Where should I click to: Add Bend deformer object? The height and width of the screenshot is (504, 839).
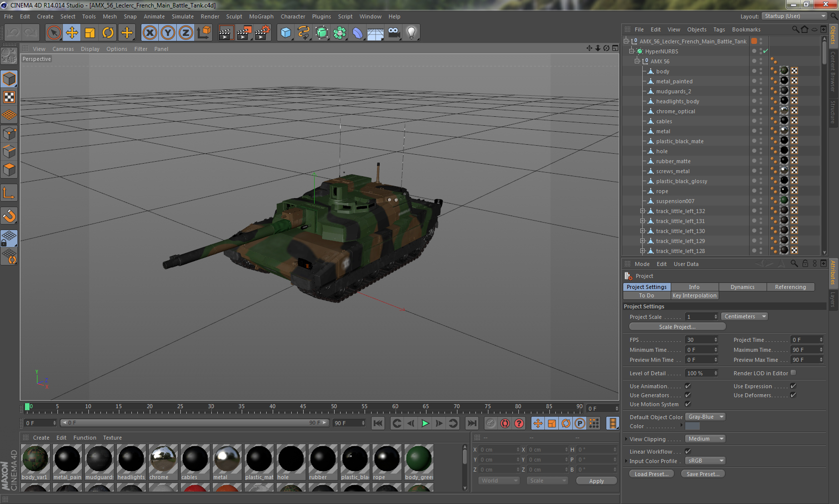click(x=358, y=33)
